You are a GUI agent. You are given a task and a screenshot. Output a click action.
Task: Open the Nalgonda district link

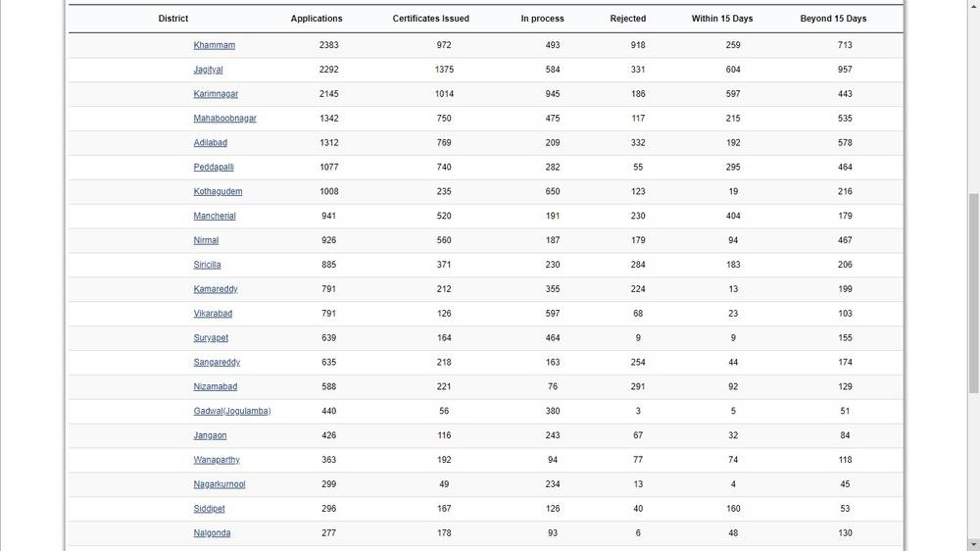pos(212,533)
